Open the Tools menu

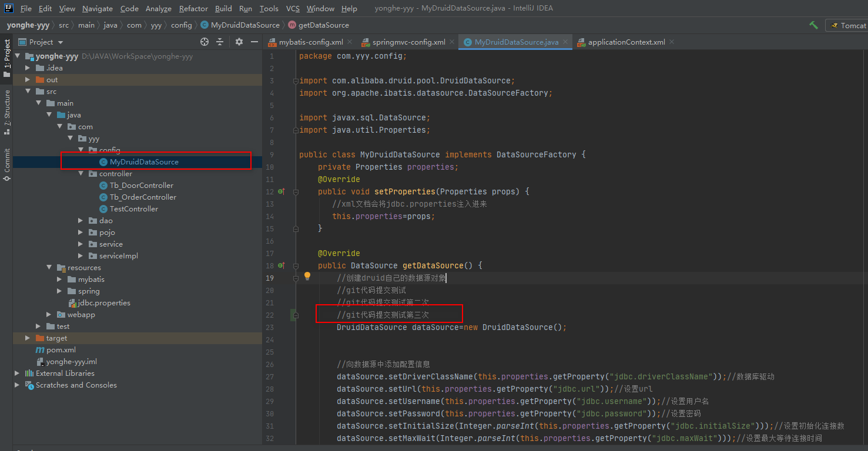[x=269, y=9]
